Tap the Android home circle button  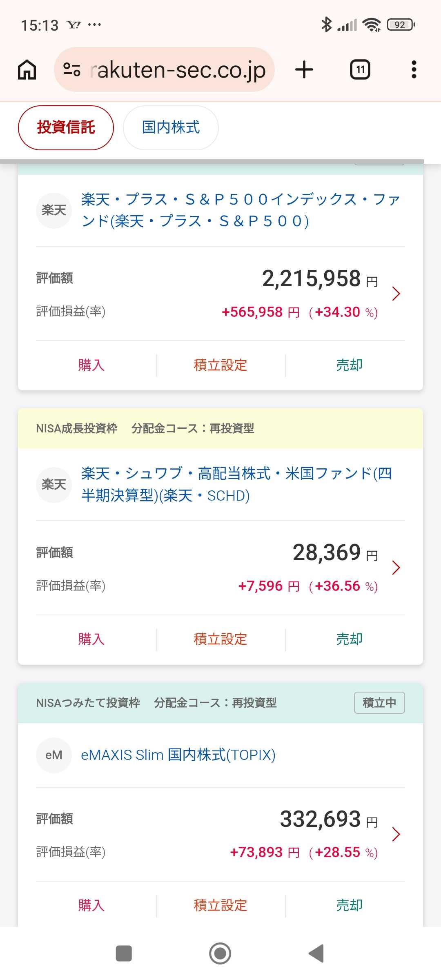coord(220,953)
